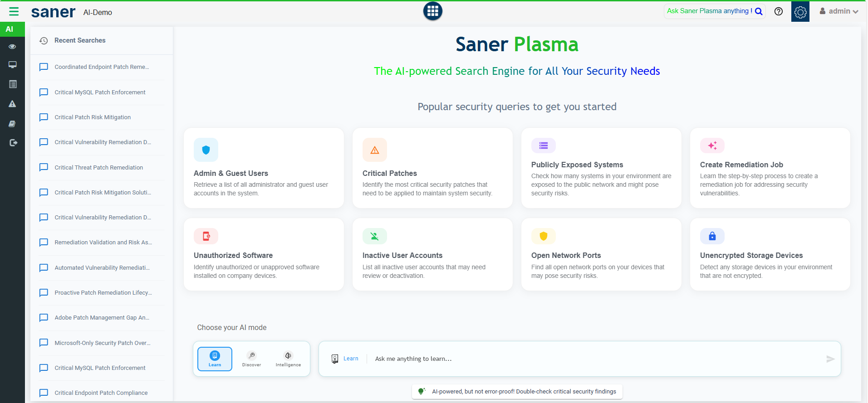
Task: Open the eye visibility sidebar icon
Action: pos(12,47)
